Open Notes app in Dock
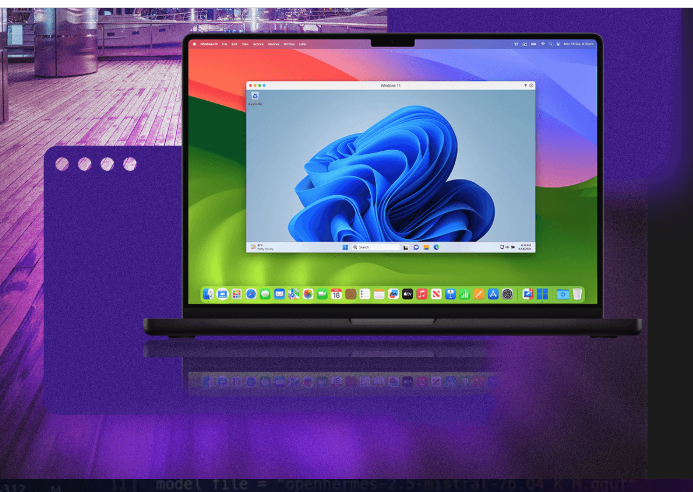Image resolution: width=693 pixels, height=492 pixels. click(x=379, y=294)
